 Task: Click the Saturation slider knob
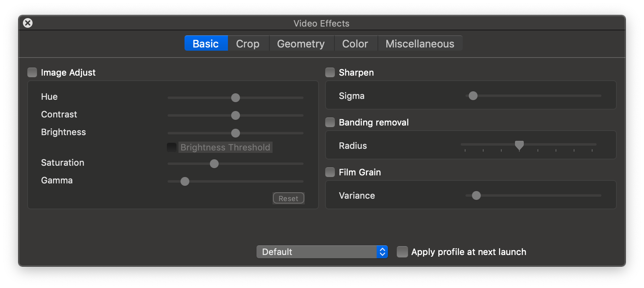[214, 164]
